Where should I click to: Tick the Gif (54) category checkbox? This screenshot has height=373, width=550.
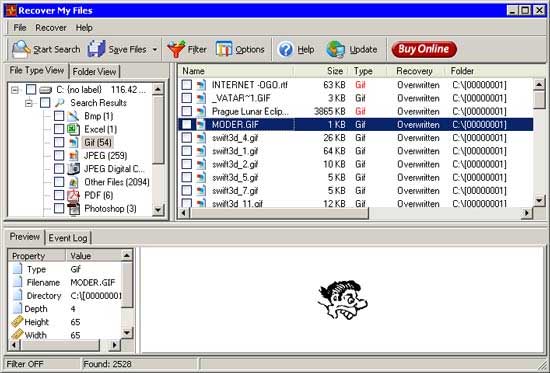click(59, 142)
